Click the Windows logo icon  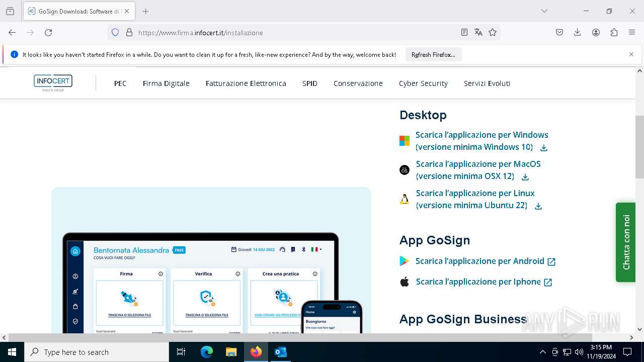point(405,141)
